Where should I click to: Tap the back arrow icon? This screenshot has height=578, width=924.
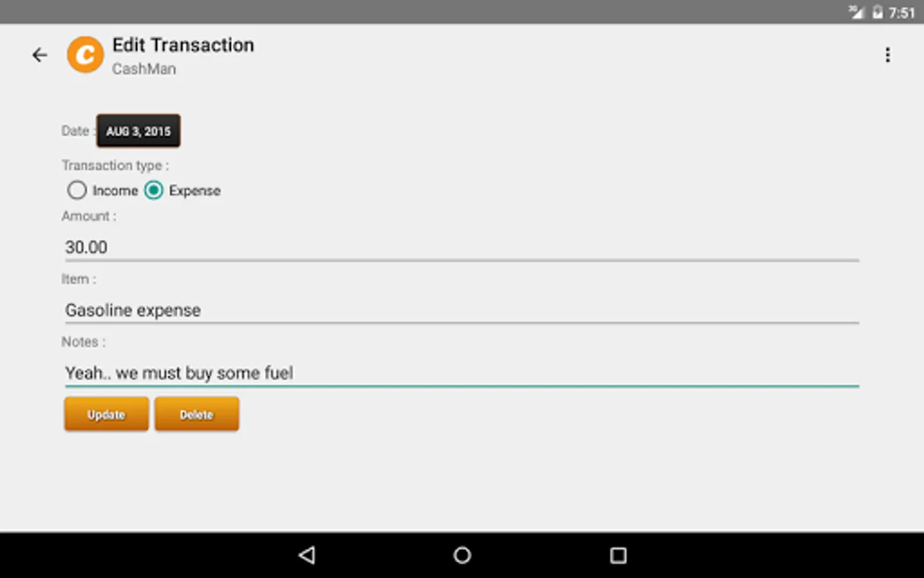40,55
